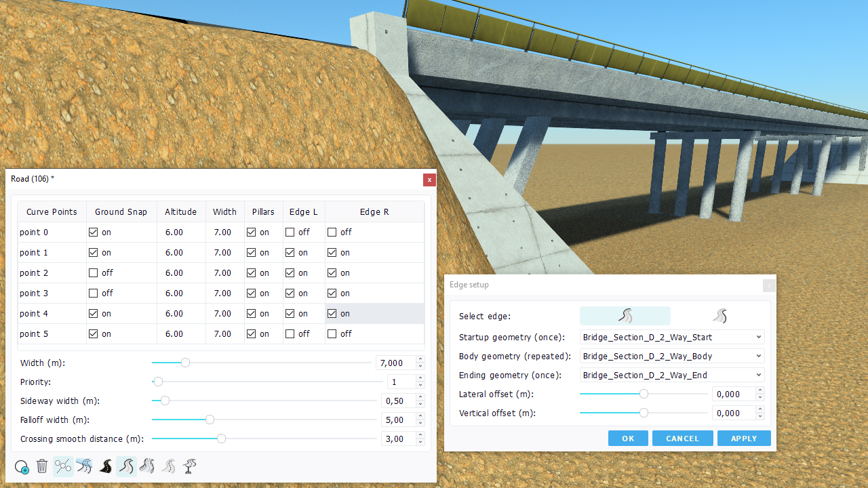Expand the Ending geometry dropdown
This screenshot has width=868, height=488.
pyautogui.click(x=672, y=375)
